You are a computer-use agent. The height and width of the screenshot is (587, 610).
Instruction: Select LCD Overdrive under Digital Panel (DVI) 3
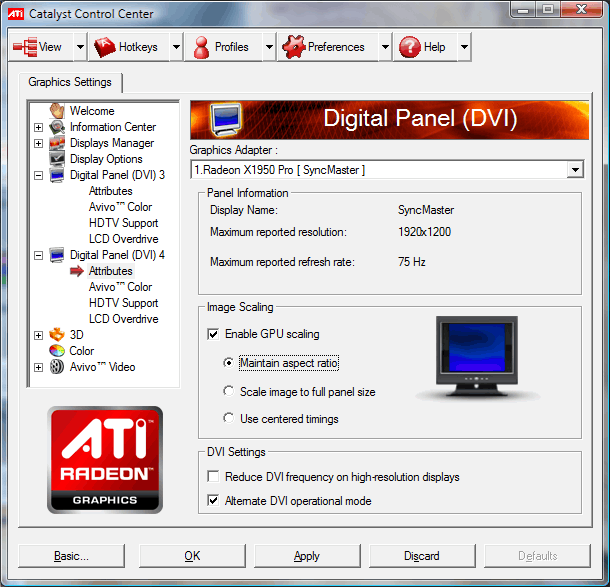[x=123, y=239]
